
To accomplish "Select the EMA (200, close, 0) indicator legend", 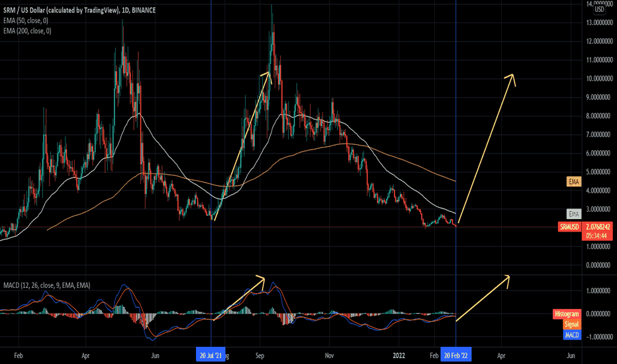I will 27,30.
